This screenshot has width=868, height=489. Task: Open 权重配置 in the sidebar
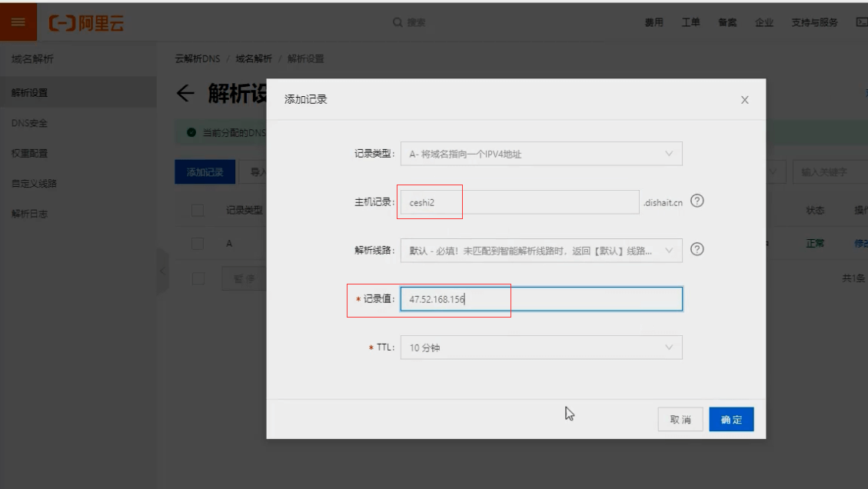(x=29, y=154)
